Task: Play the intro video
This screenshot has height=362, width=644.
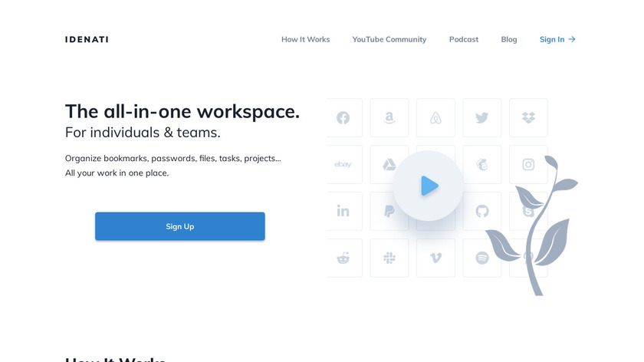Action: [428, 186]
